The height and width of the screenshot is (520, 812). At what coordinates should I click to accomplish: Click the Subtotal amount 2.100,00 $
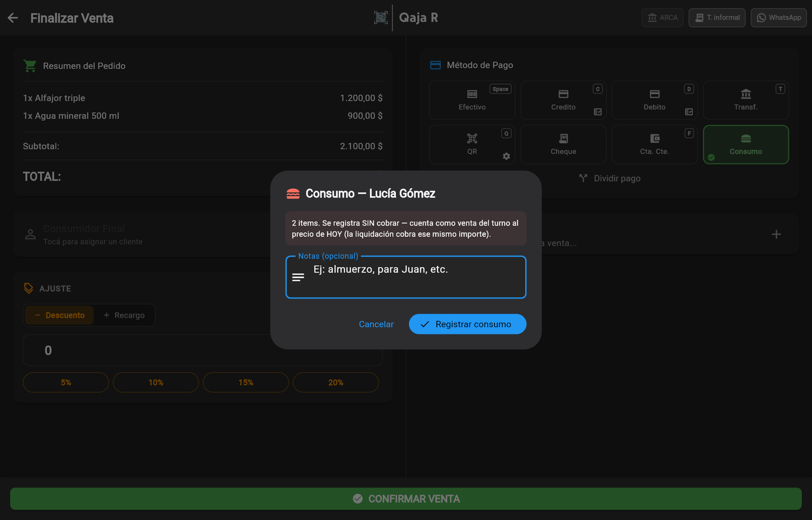pyautogui.click(x=361, y=146)
